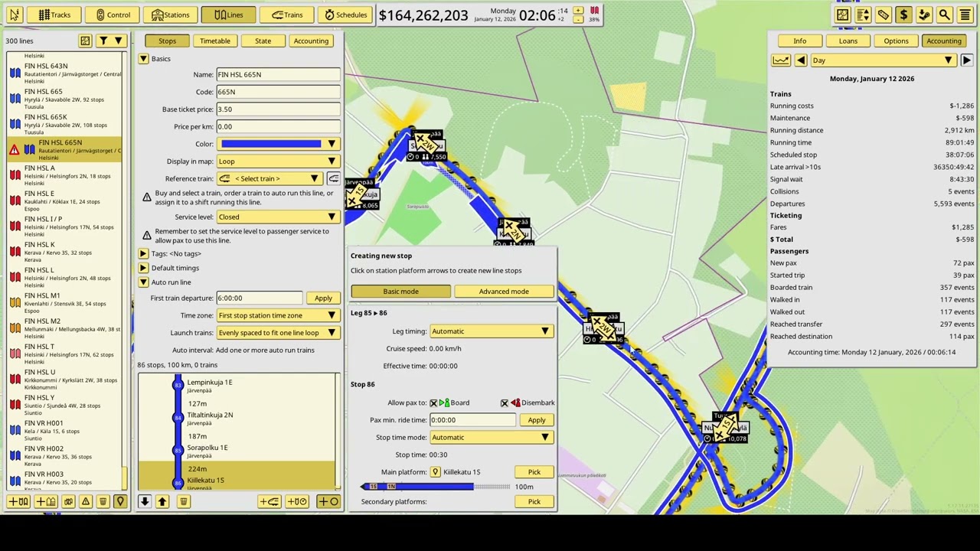Go to previous accounting day
This screenshot has width=980, height=551.
[801, 60]
